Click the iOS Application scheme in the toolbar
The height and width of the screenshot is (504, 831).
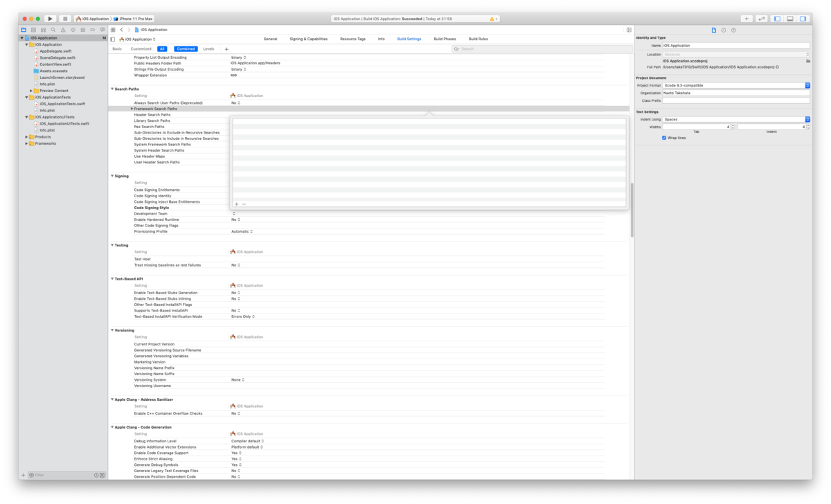pyautogui.click(x=92, y=19)
